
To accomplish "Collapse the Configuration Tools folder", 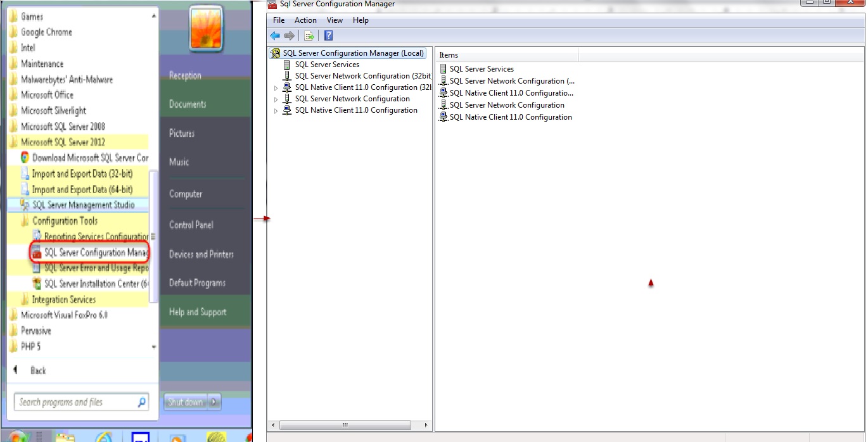I will coord(65,221).
